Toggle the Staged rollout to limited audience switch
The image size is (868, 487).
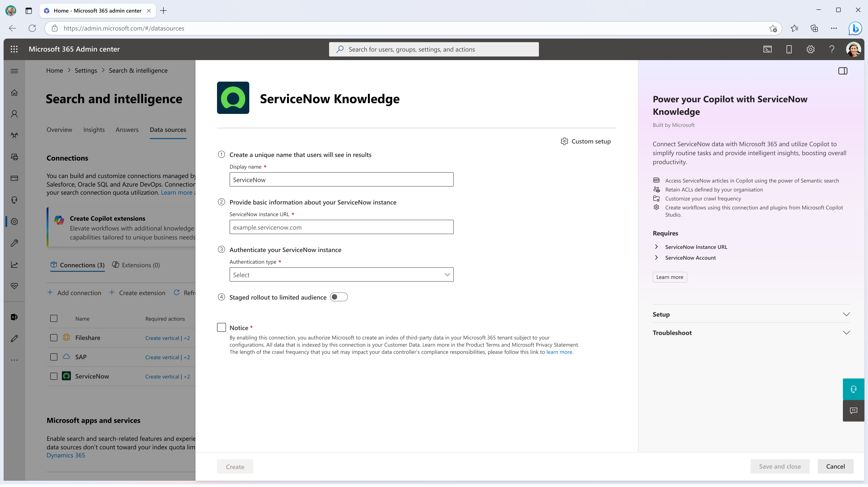pyautogui.click(x=338, y=297)
